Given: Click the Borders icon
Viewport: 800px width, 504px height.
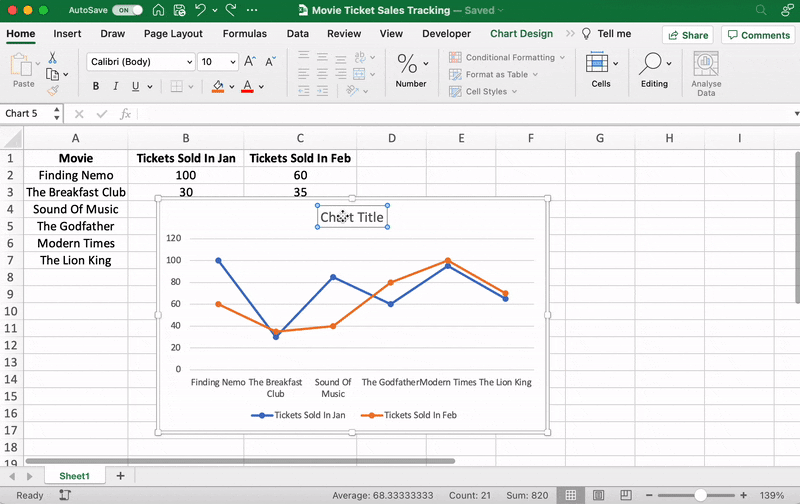Looking at the screenshot, I should 177,87.
